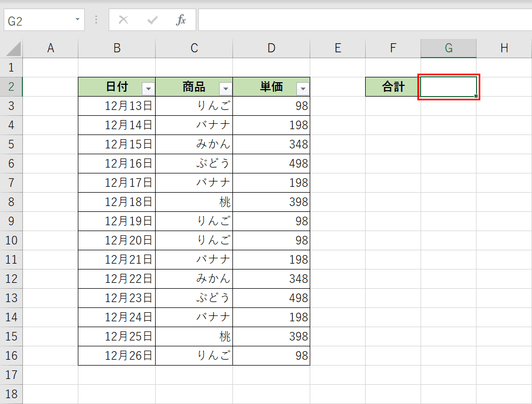The image size is (532, 404).
Task: Select the empty cell G2 next to 合計
Action: pos(448,87)
